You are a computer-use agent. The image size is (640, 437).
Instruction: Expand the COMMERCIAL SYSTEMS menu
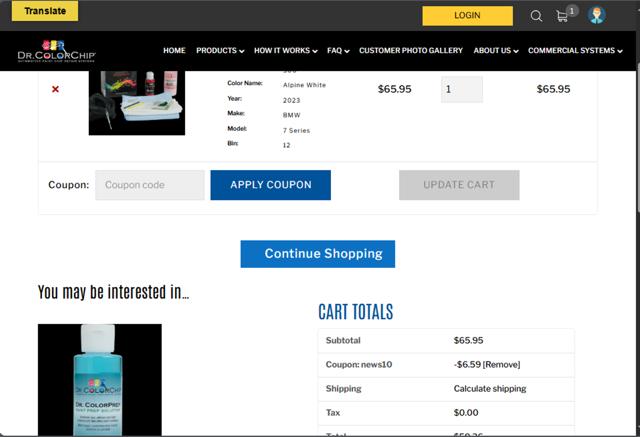point(575,51)
